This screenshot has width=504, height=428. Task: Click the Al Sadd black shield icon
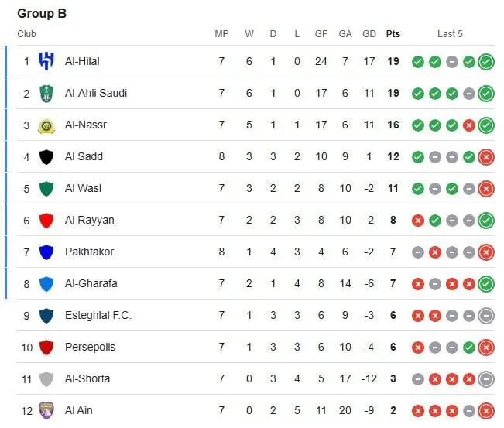pyautogui.click(x=46, y=157)
